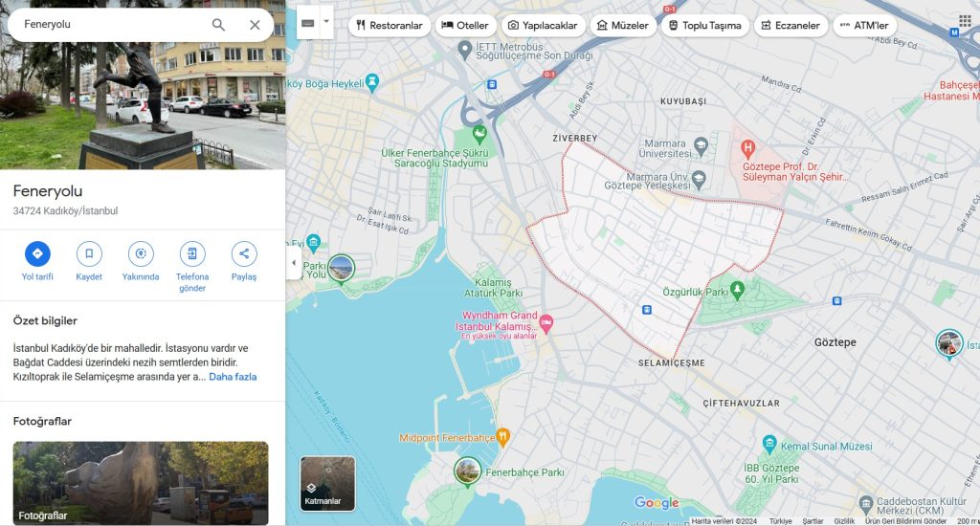Click Ürün Geri Bildirimi Gönder link
Viewport: 980px width, 526px height.
click(905, 521)
